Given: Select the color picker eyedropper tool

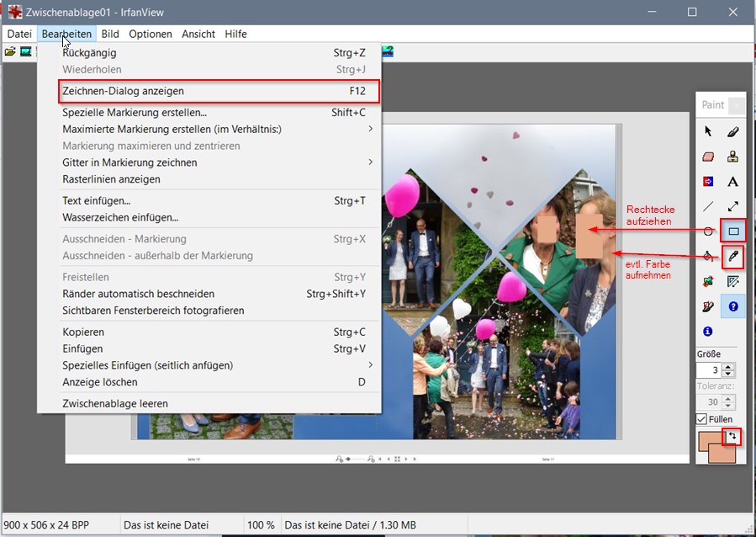Looking at the screenshot, I should (x=732, y=255).
